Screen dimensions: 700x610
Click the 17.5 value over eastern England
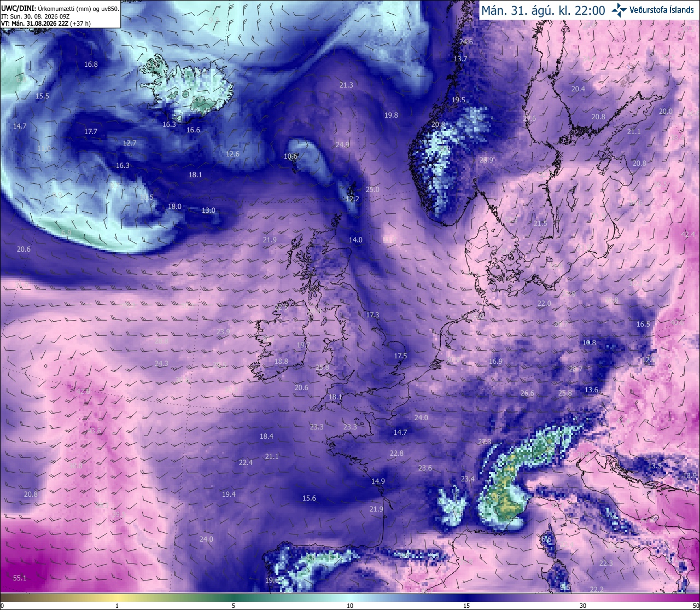point(400,356)
